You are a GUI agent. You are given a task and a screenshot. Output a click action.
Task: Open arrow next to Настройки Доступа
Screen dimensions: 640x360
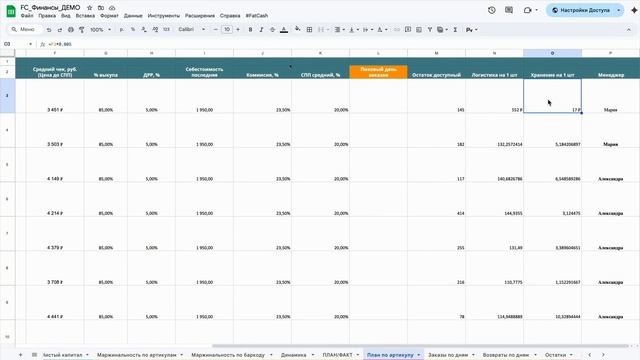[x=618, y=10]
